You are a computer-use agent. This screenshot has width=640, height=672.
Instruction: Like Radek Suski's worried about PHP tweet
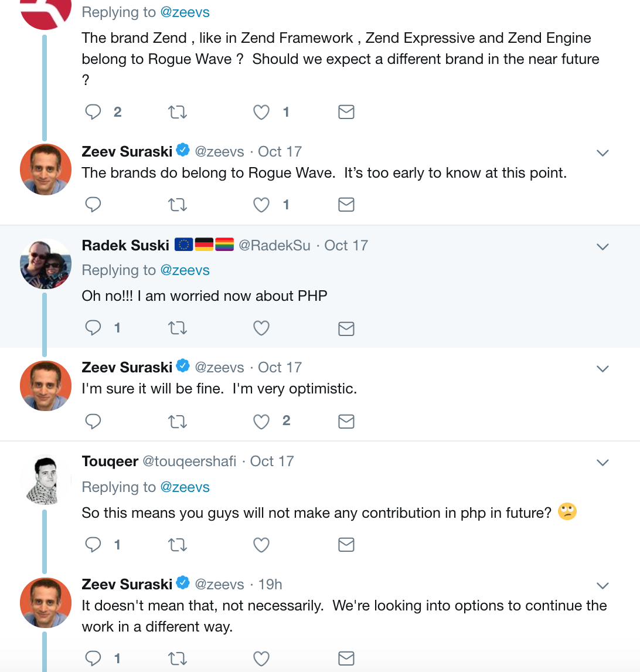pos(261,328)
